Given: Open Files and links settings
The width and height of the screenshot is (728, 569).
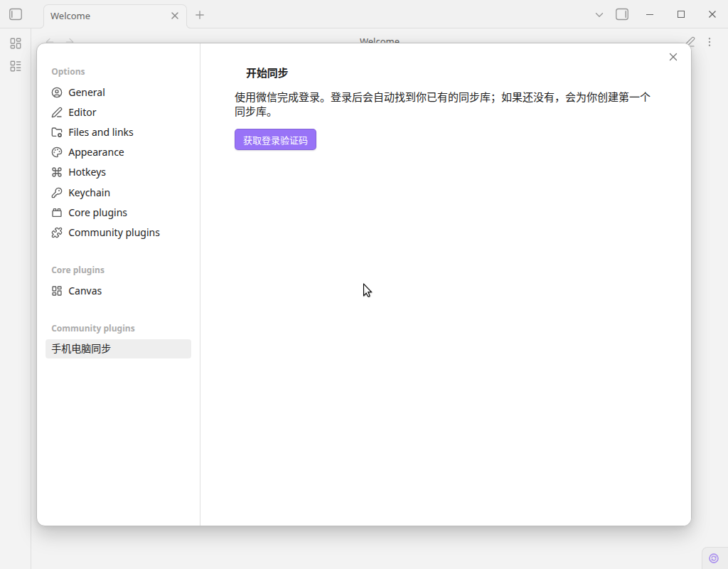Looking at the screenshot, I should (x=119, y=132).
